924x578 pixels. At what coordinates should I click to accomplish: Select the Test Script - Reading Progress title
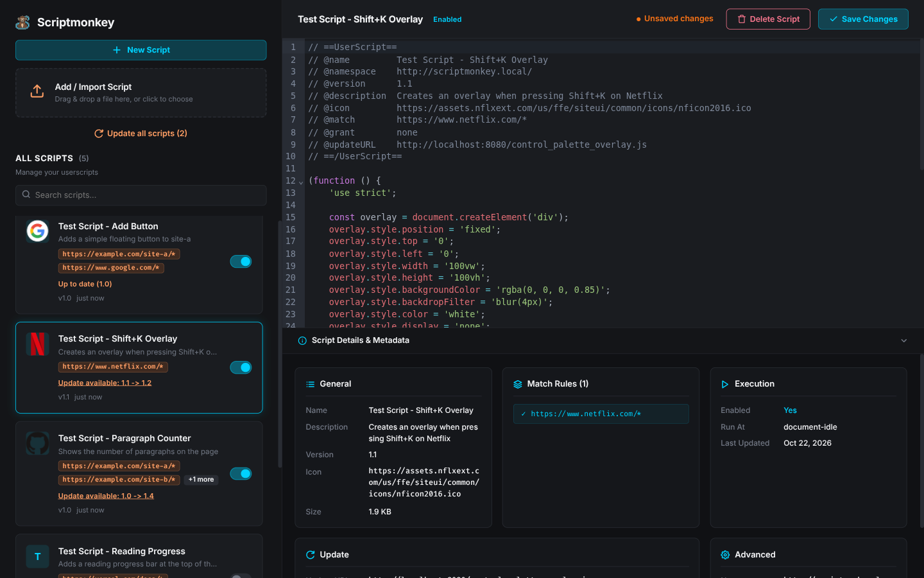tap(121, 551)
